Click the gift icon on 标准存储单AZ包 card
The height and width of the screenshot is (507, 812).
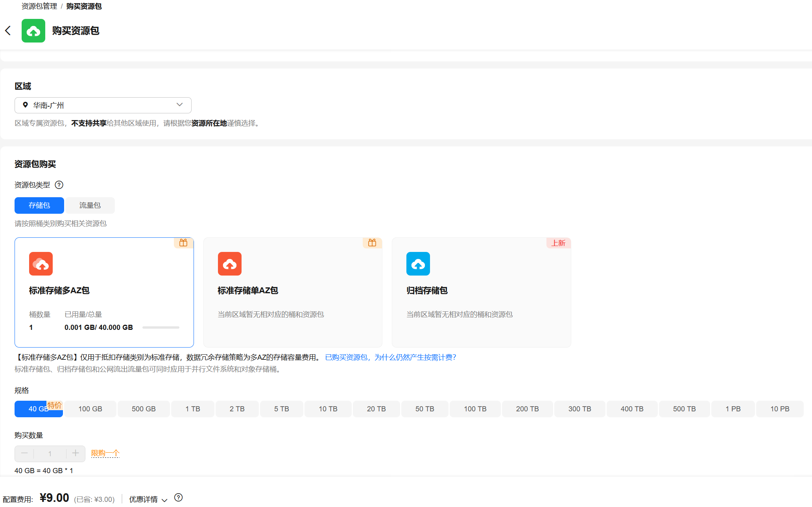pyautogui.click(x=372, y=243)
